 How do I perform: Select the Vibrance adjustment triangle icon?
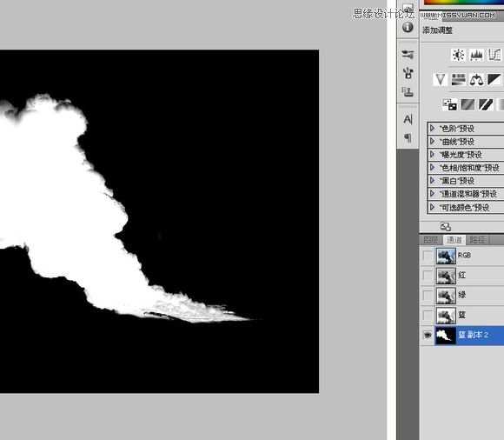(x=440, y=79)
